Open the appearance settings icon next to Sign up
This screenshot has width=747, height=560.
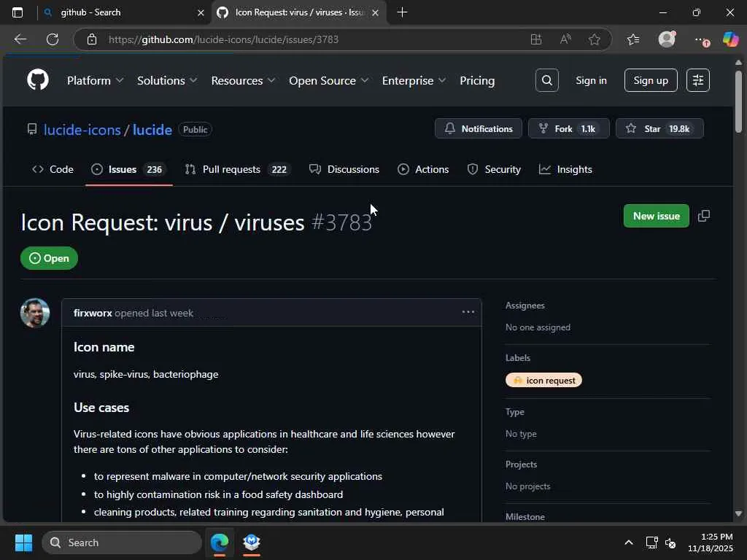[x=698, y=80]
